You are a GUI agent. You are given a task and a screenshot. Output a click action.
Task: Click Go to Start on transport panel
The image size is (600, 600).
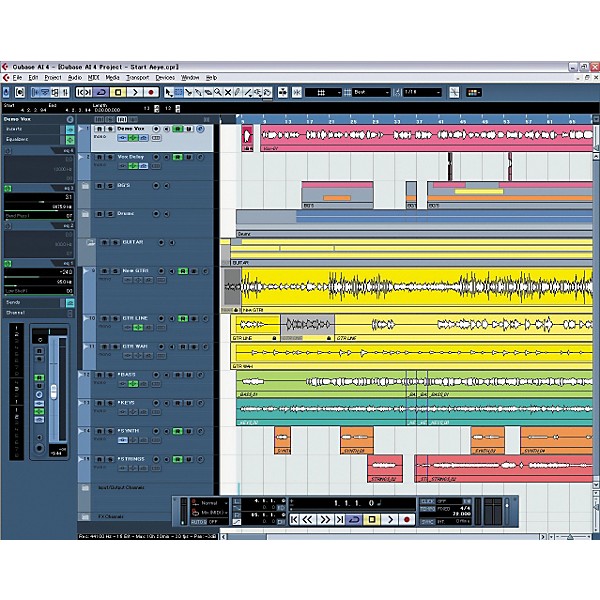[x=294, y=519]
